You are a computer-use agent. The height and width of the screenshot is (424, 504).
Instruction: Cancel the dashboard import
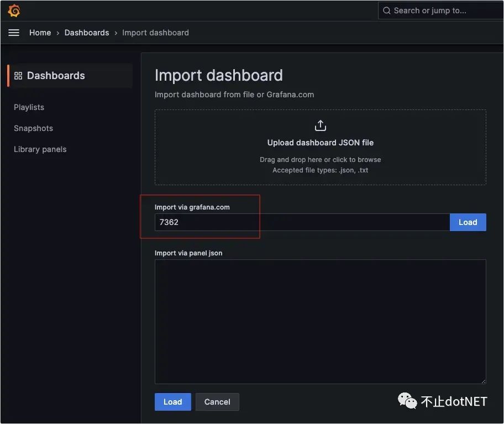[x=217, y=402]
